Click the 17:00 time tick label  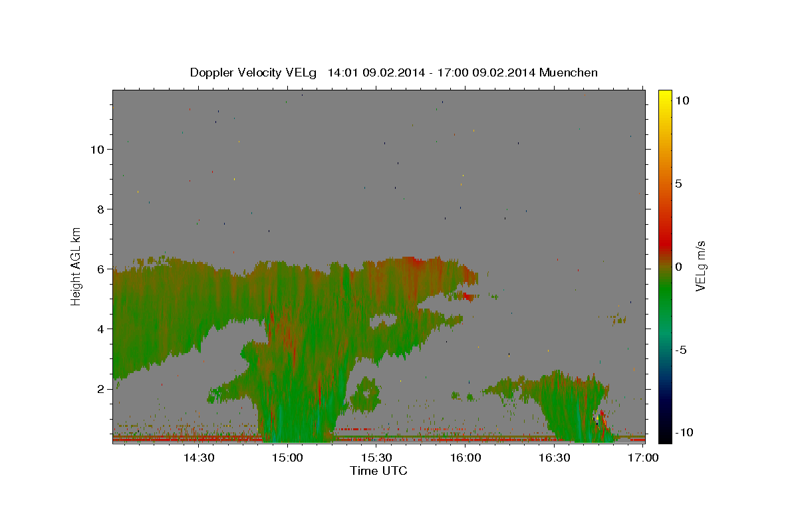tap(643, 458)
